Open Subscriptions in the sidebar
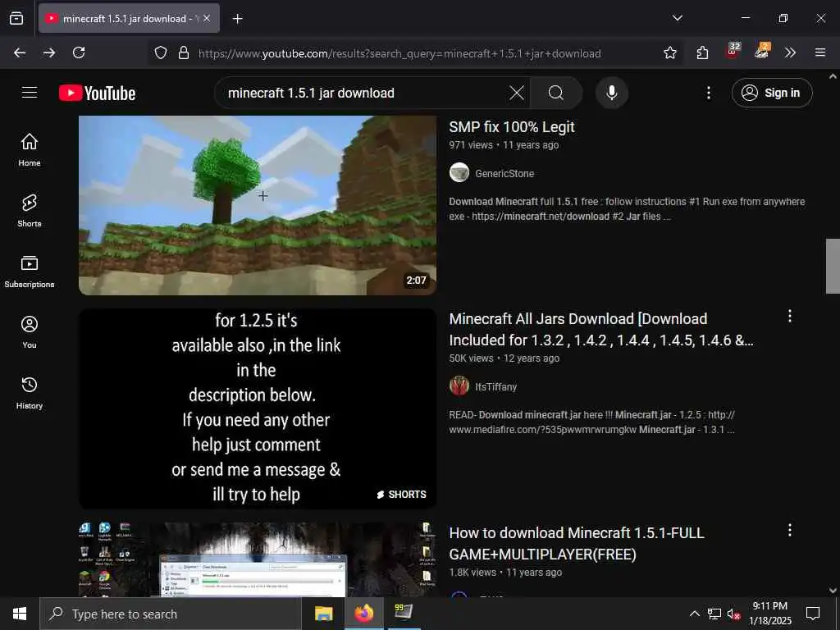Viewport: 840px width, 630px height. coord(30,272)
